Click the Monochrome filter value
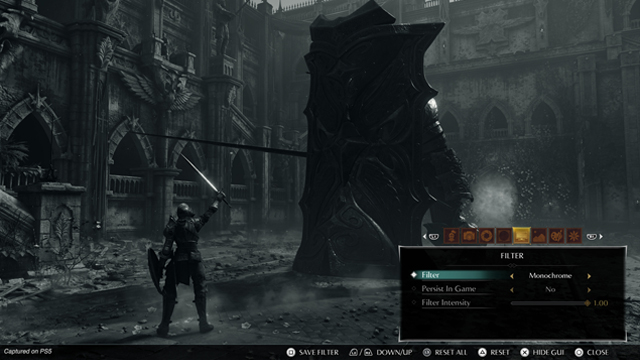Image resolution: width=640 pixels, height=360 pixels. click(x=550, y=276)
